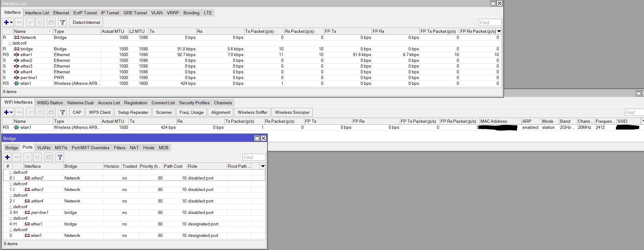
Task: Select the ether3 row in Interface List
Action: [251, 66]
